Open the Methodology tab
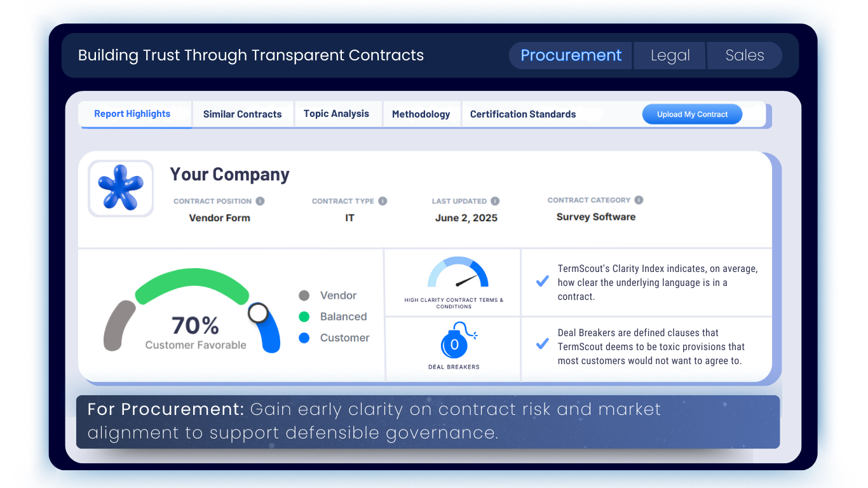Screen dimensions: 868x488 click(x=421, y=114)
